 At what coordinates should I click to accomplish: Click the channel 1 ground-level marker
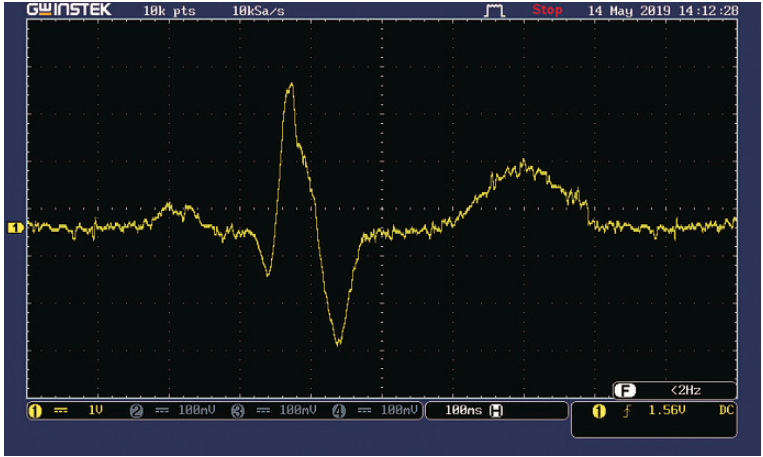[15, 228]
